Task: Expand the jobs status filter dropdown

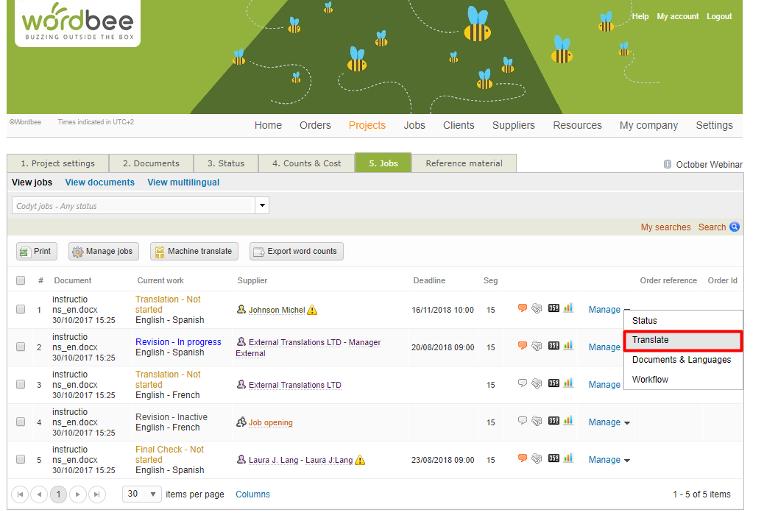Action: pos(262,206)
